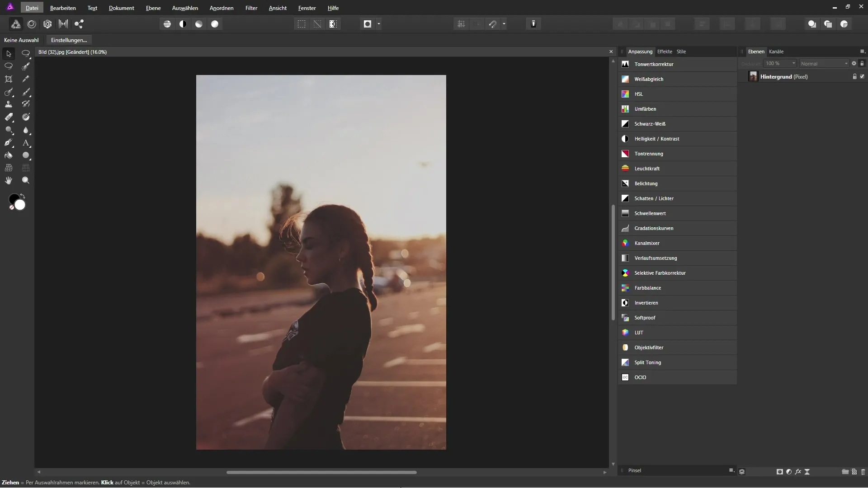Select the Flood Fill bucket tool
The width and height of the screenshot is (868, 488).
(x=9, y=155)
